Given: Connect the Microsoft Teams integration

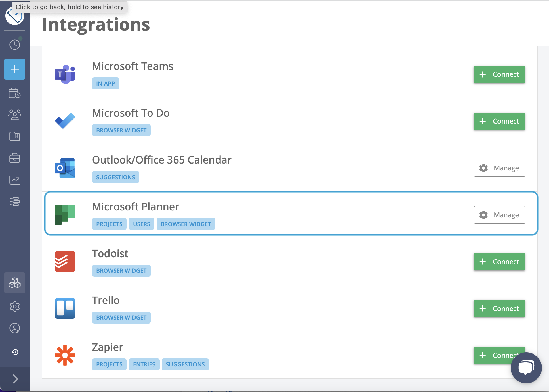Looking at the screenshot, I should pyautogui.click(x=499, y=74).
